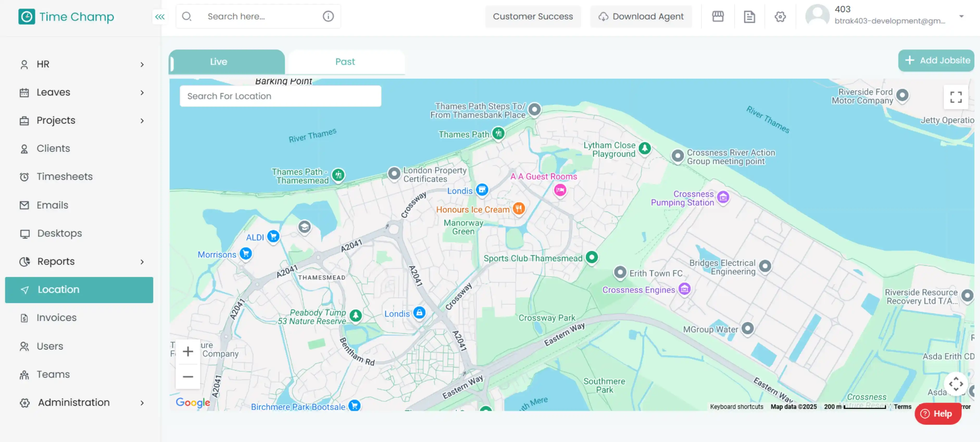The width and height of the screenshot is (980, 442).
Task: Open Users in the sidebar
Action: [x=79, y=346]
